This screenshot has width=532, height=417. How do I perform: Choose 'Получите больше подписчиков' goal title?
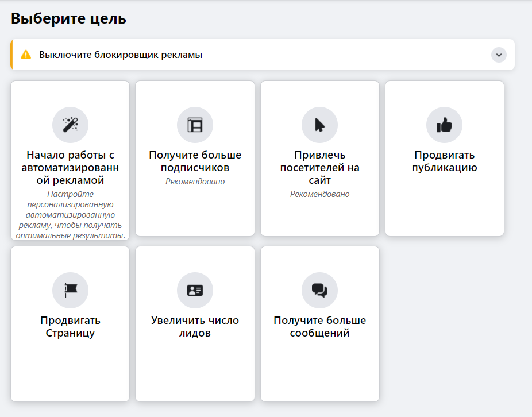tap(195, 161)
